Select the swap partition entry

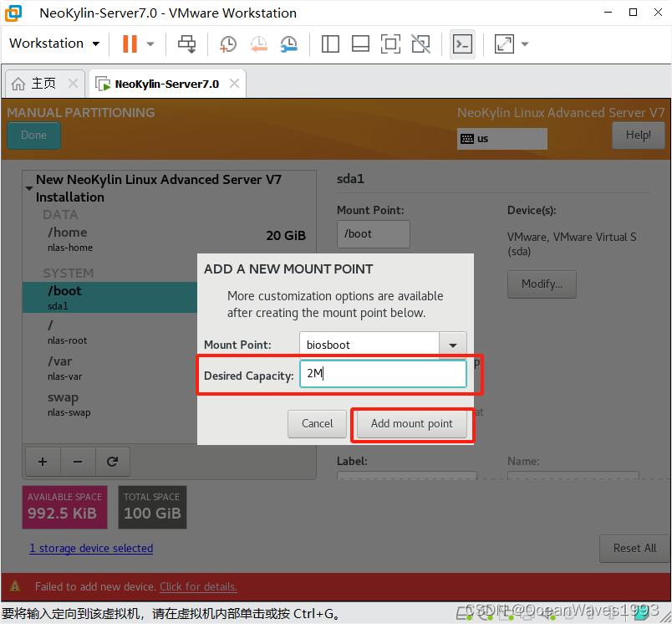(x=109, y=404)
